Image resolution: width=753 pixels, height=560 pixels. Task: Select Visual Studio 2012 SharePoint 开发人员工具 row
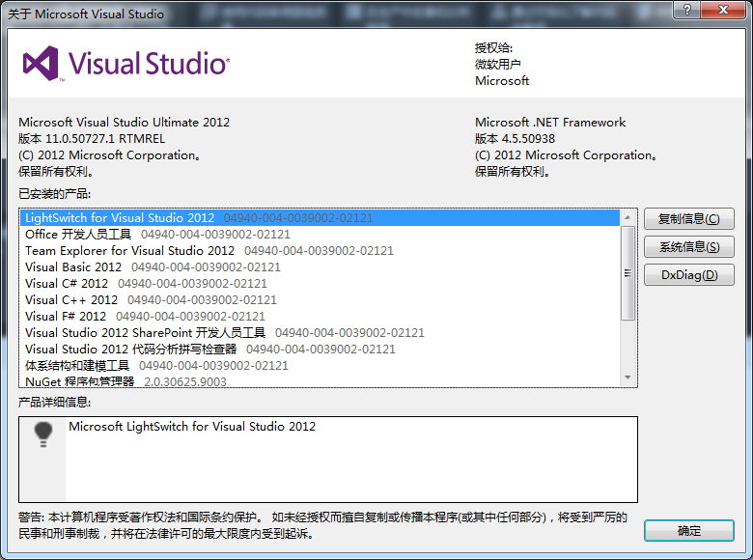[320, 333]
